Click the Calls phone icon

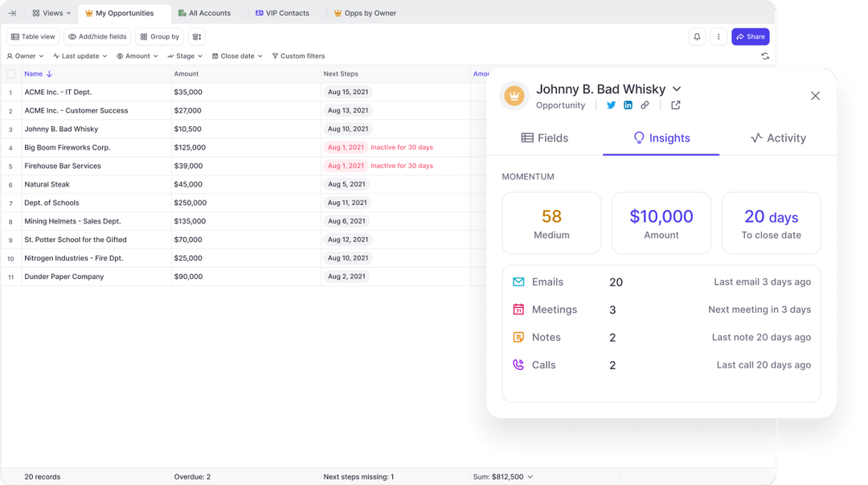pyautogui.click(x=519, y=364)
